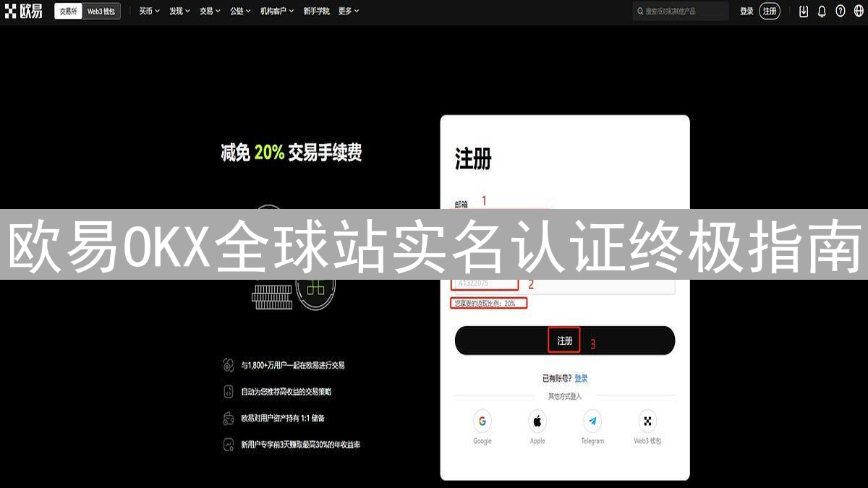This screenshot has width=868, height=488.
Task: Click the 与1,800+万用户 feature icon
Action: 229,365
